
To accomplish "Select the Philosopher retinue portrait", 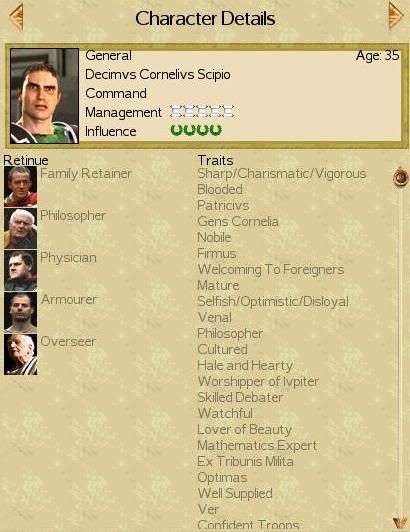I will point(20,228).
